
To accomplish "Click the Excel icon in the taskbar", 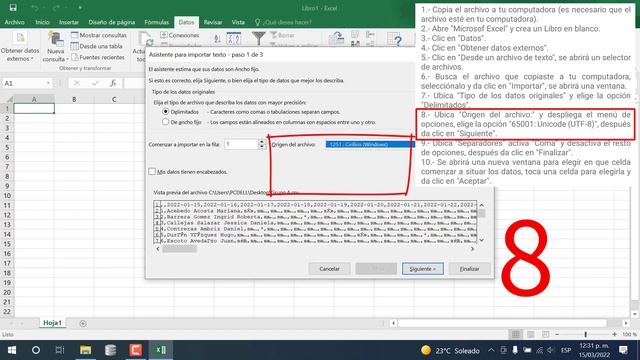I will (161, 350).
